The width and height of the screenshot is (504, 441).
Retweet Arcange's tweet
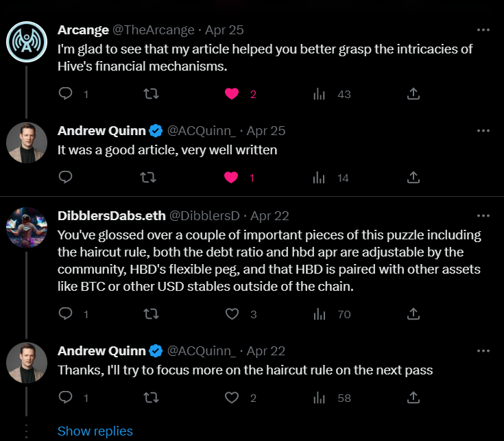(x=151, y=93)
